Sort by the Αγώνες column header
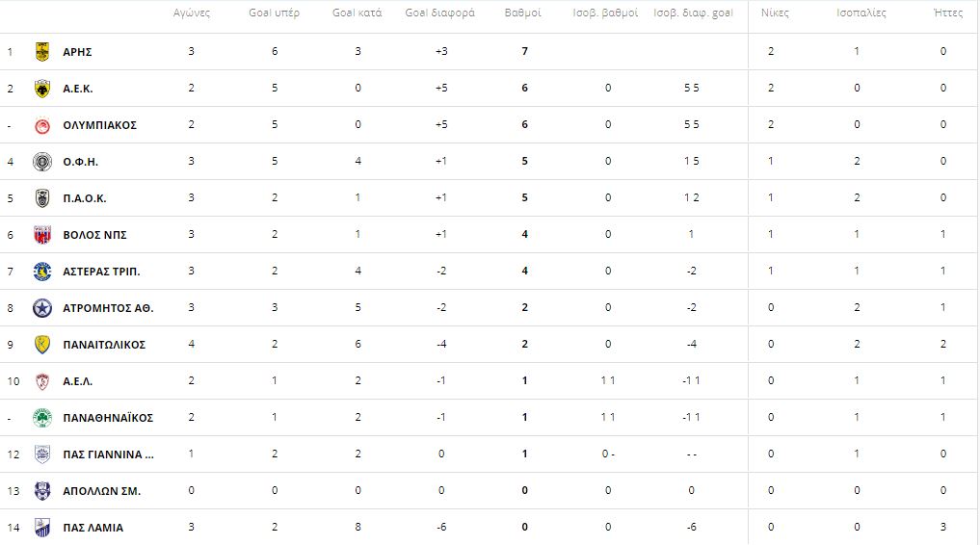The image size is (980, 545). tap(191, 13)
